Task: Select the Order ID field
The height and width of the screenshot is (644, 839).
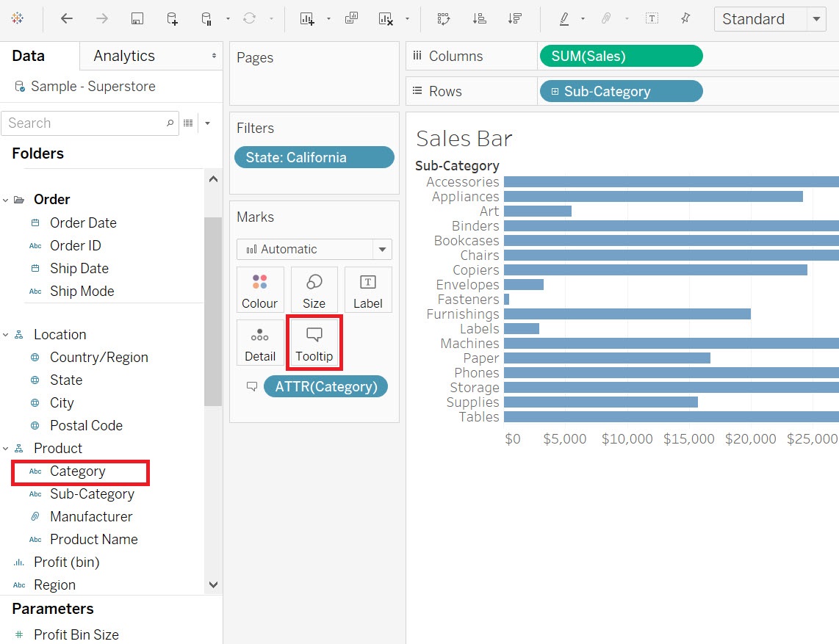Action: coord(76,245)
